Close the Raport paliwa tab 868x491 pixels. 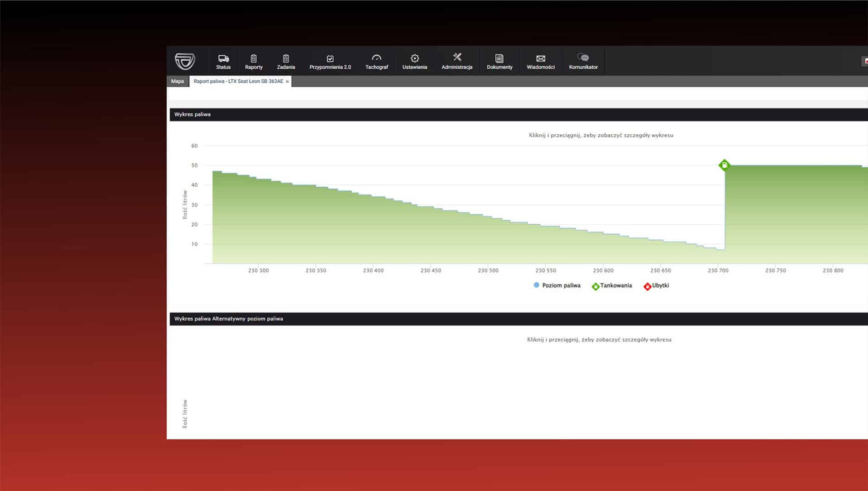pos(287,82)
